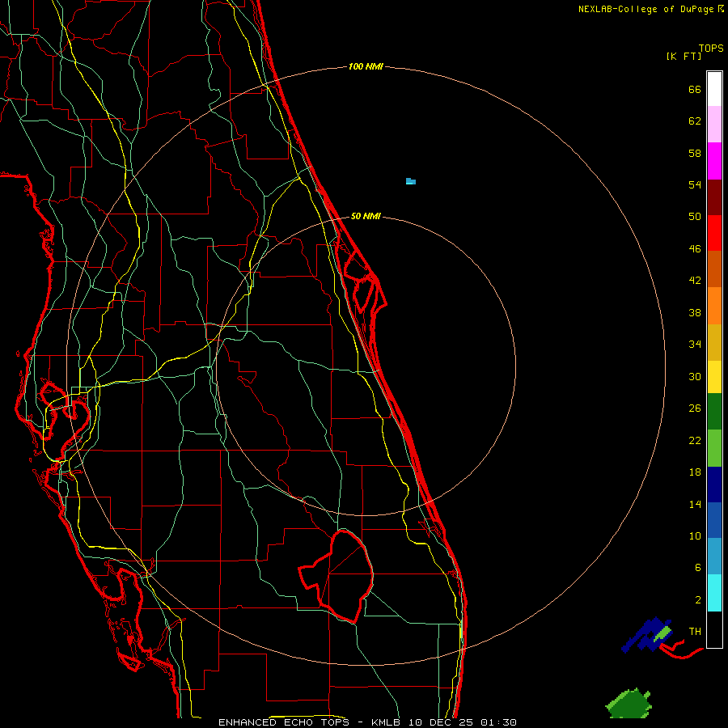Click the "TOPS" legend title
The height and width of the screenshot is (728, 728).
tap(711, 48)
